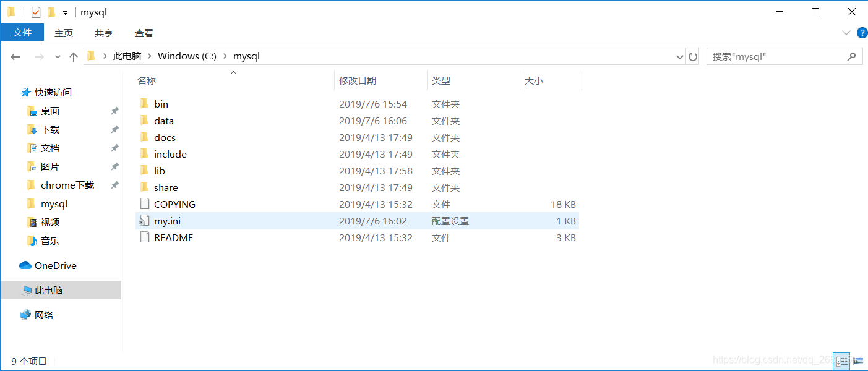The image size is (868, 371).
Task: Open the help question mark icon
Action: point(862,32)
